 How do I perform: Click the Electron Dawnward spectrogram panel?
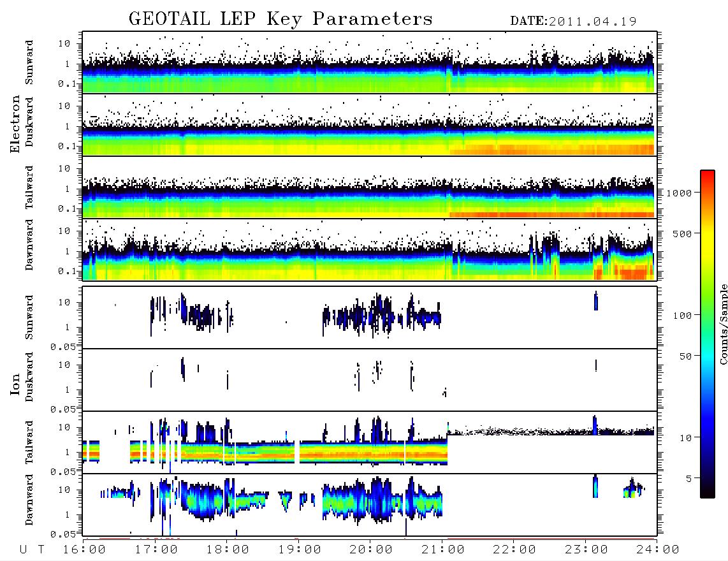coord(370,250)
